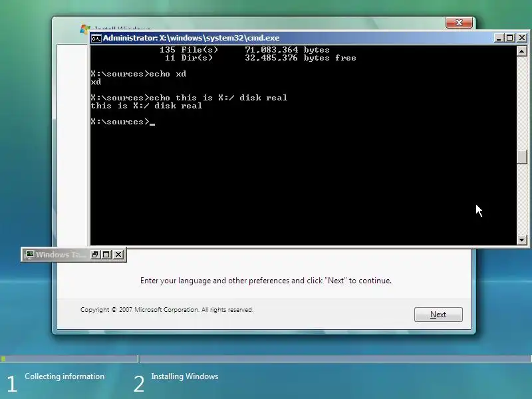Image resolution: width=532 pixels, height=399 pixels.
Task: Click the Next button in Install Windows
Action: coord(438,315)
